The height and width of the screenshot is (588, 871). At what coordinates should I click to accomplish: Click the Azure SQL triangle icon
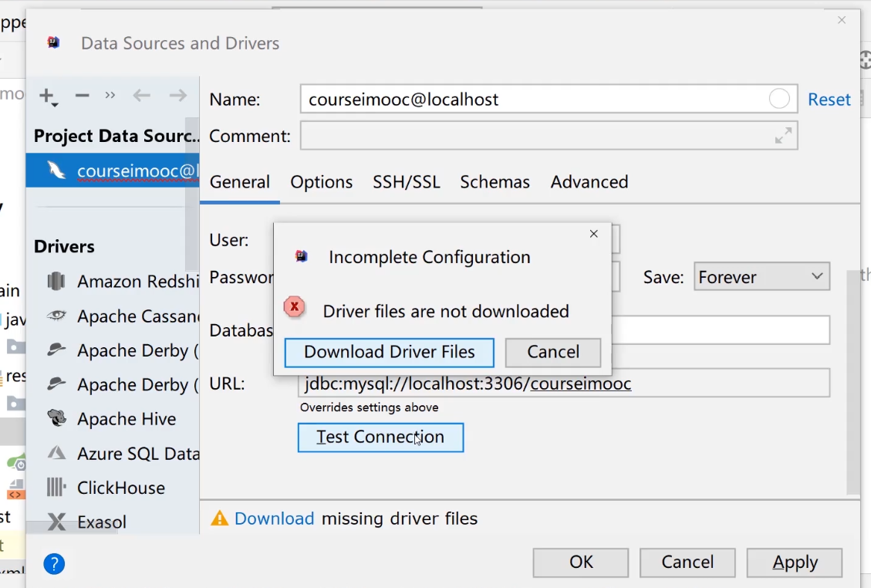tap(56, 453)
